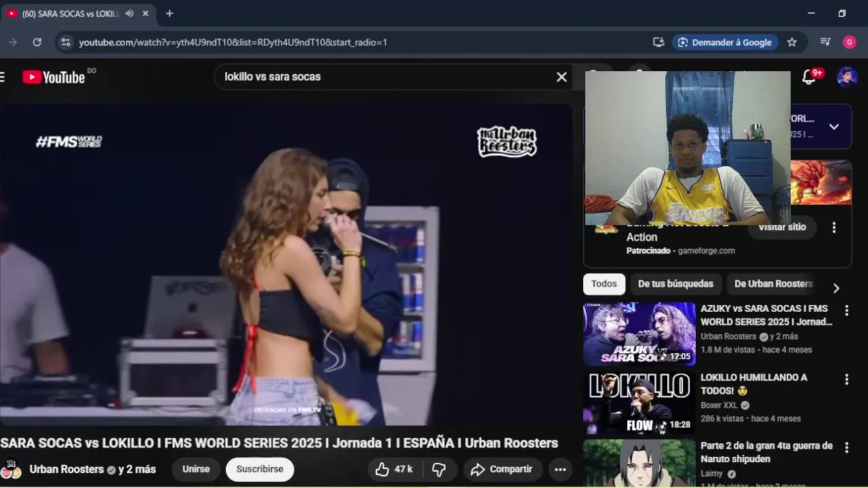Click the Unirse membership button
The height and width of the screenshot is (488, 868).
(196, 469)
